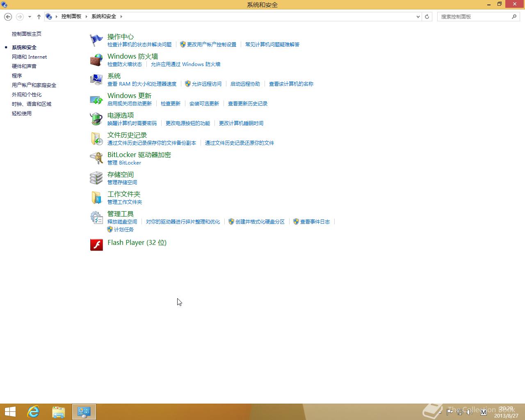Open the Windows 防火墙 brick wall icon
The image size is (525, 420).
(96, 60)
